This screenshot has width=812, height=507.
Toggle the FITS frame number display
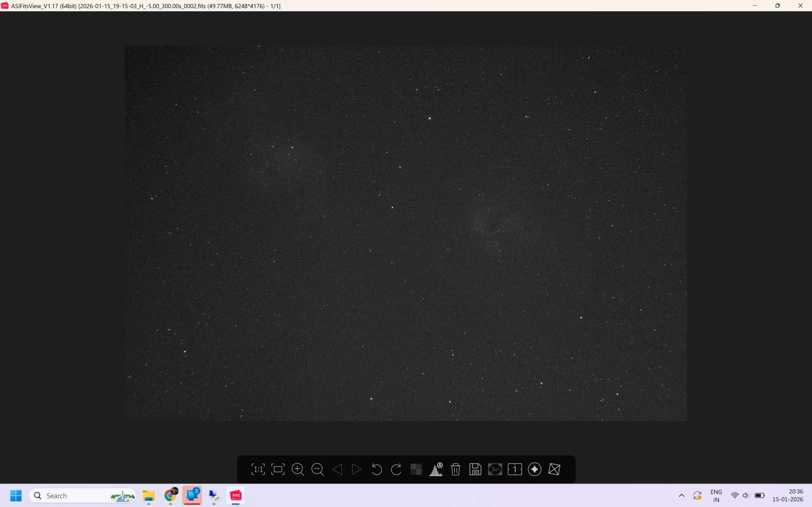point(515,469)
